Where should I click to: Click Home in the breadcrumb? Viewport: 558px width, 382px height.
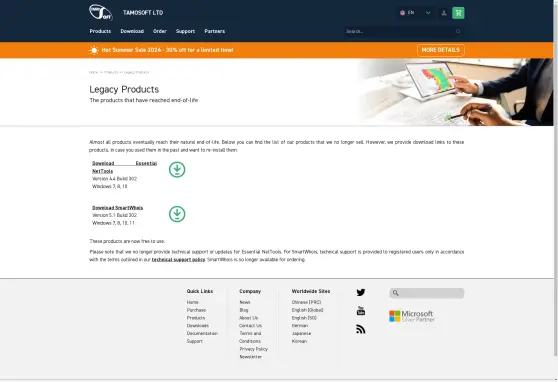tap(93, 72)
